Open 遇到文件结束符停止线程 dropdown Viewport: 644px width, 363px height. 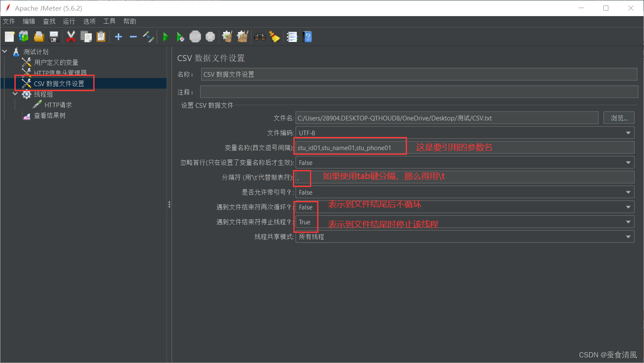coord(465,222)
